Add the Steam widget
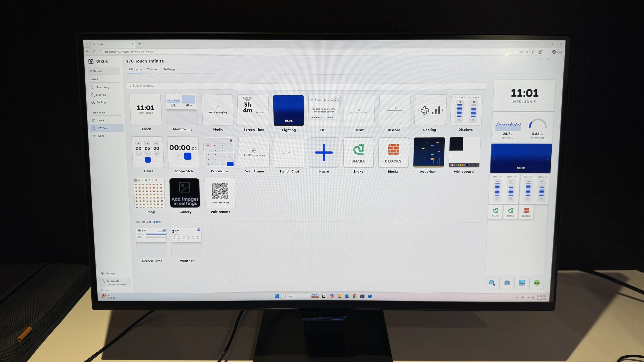The image size is (644, 362). [359, 110]
